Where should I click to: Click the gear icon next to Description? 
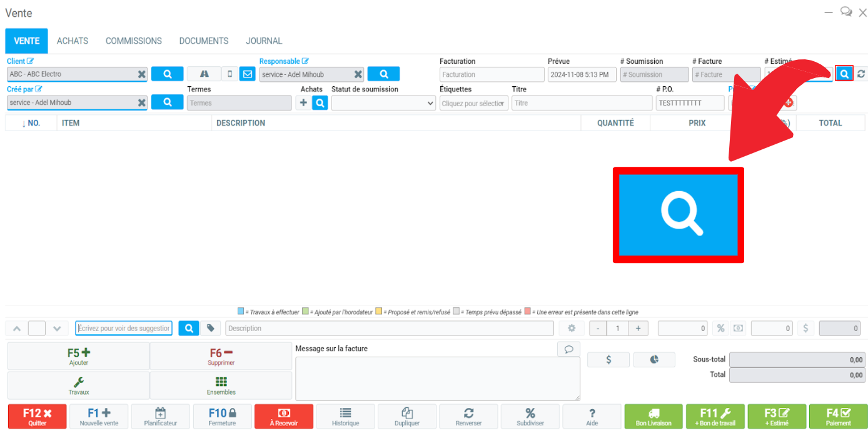(x=571, y=329)
